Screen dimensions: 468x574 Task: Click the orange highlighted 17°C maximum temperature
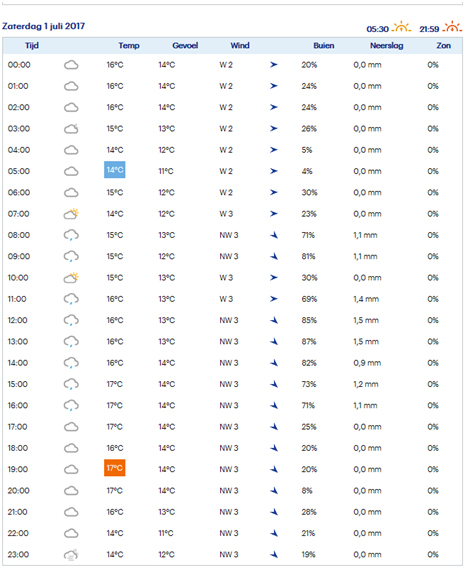coord(115,468)
